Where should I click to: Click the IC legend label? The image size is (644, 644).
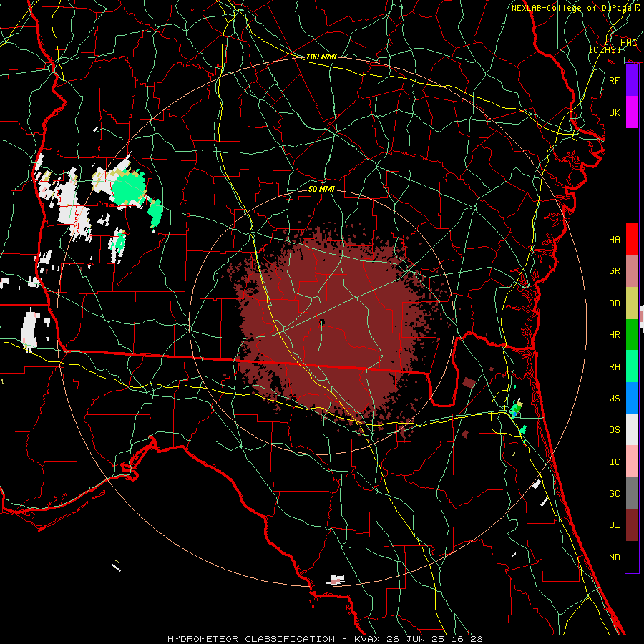[x=614, y=462]
